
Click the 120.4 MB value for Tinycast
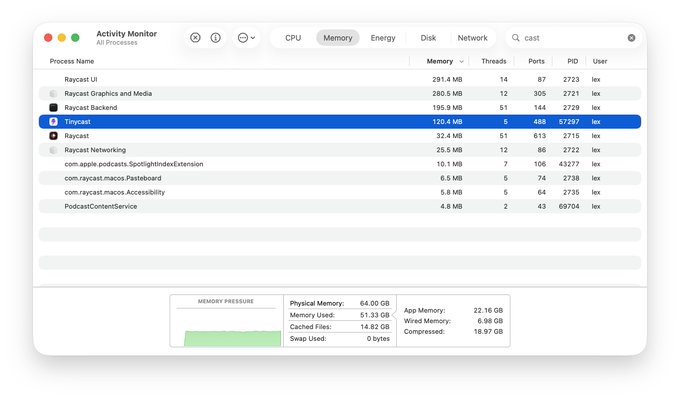[447, 121]
